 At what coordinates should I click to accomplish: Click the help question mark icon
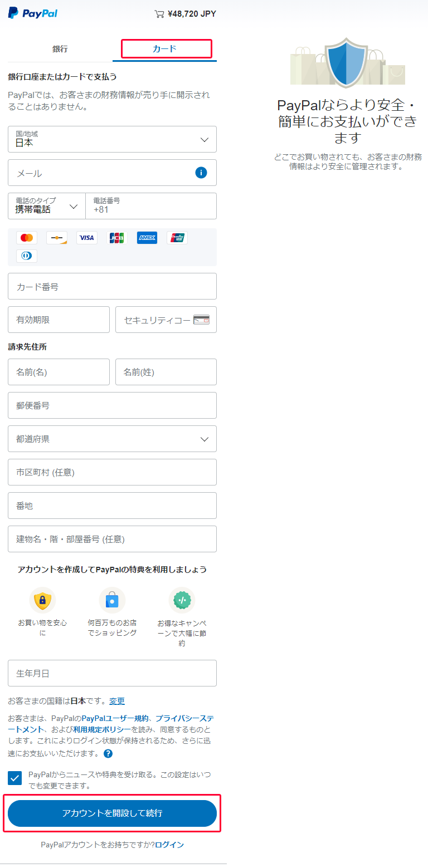(x=108, y=754)
